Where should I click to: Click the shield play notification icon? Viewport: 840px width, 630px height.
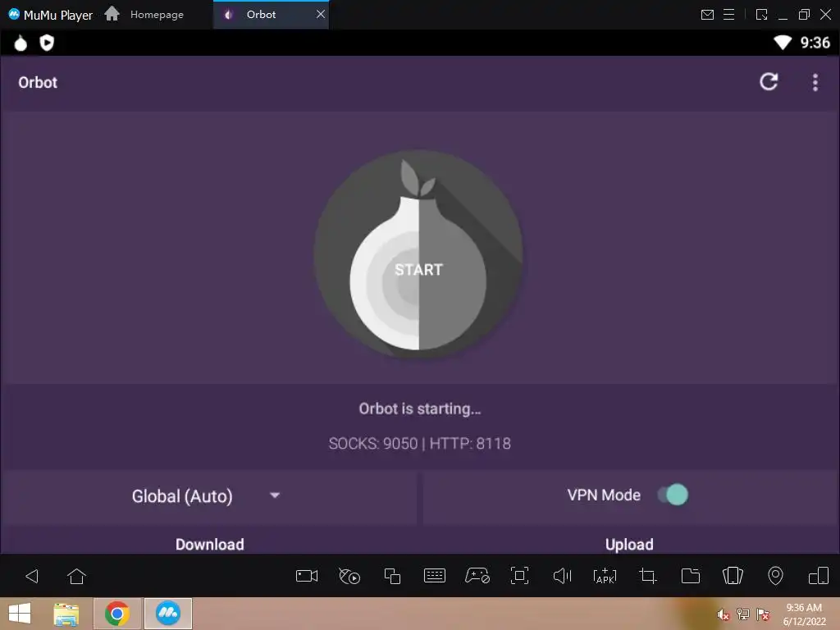coord(47,43)
